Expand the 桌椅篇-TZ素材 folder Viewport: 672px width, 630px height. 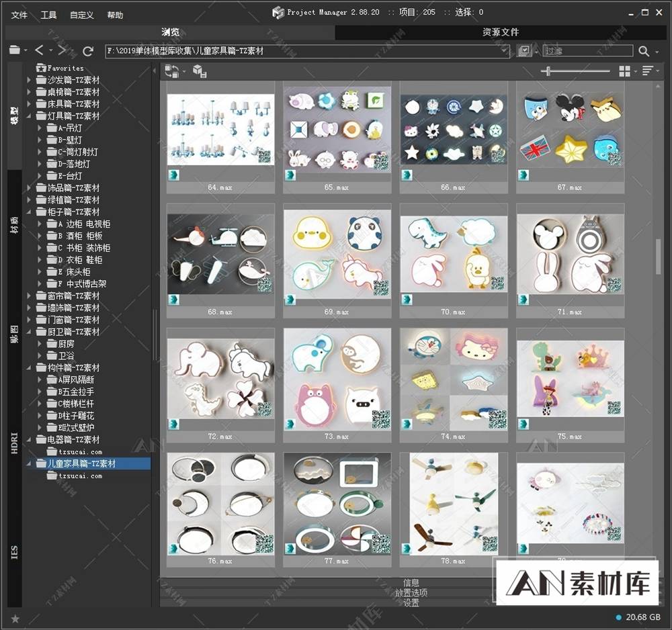[29, 92]
